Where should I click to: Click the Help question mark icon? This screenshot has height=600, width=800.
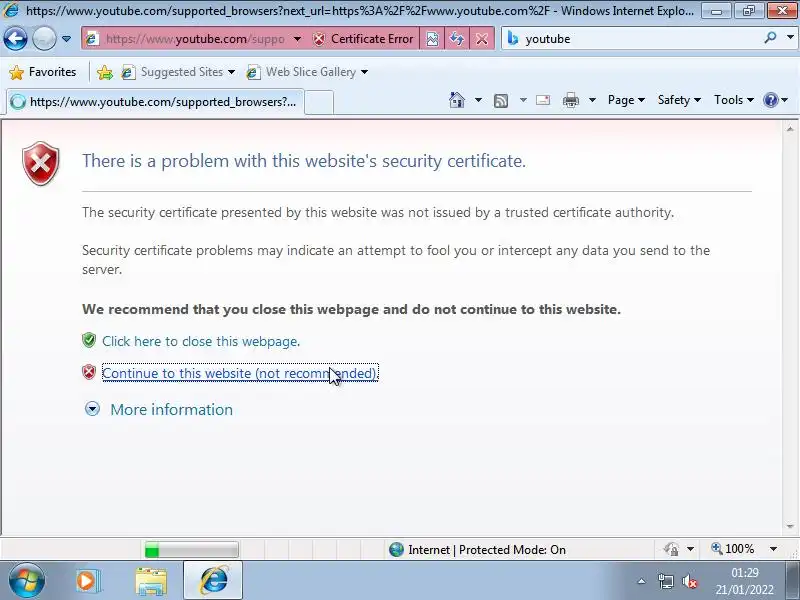(x=770, y=100)
